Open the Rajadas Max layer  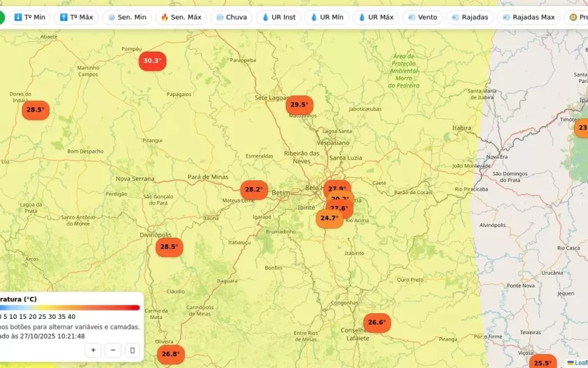527,17
